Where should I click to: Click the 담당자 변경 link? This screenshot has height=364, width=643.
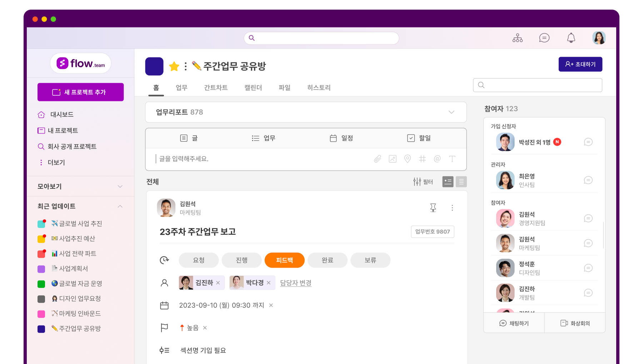295,283
